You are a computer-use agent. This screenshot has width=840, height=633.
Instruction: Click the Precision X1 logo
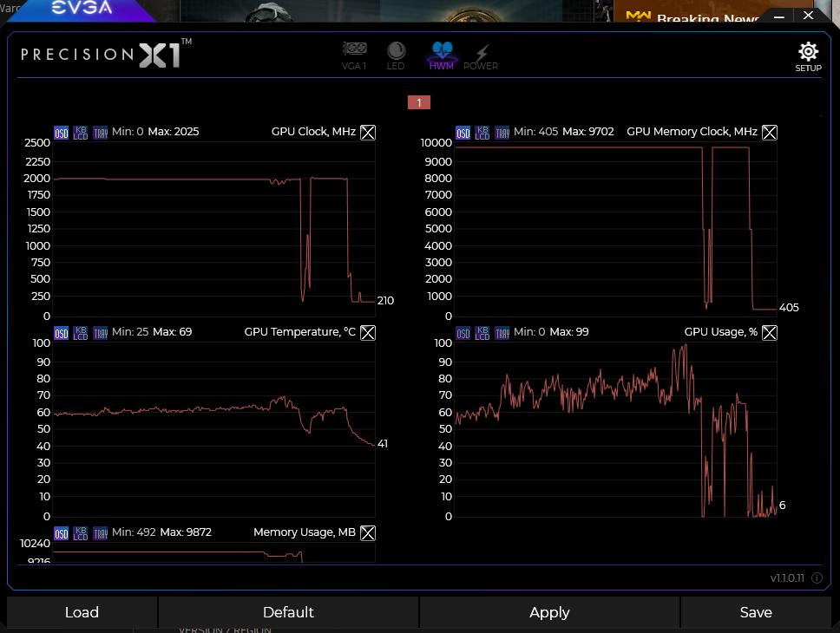tap(106, 54)
